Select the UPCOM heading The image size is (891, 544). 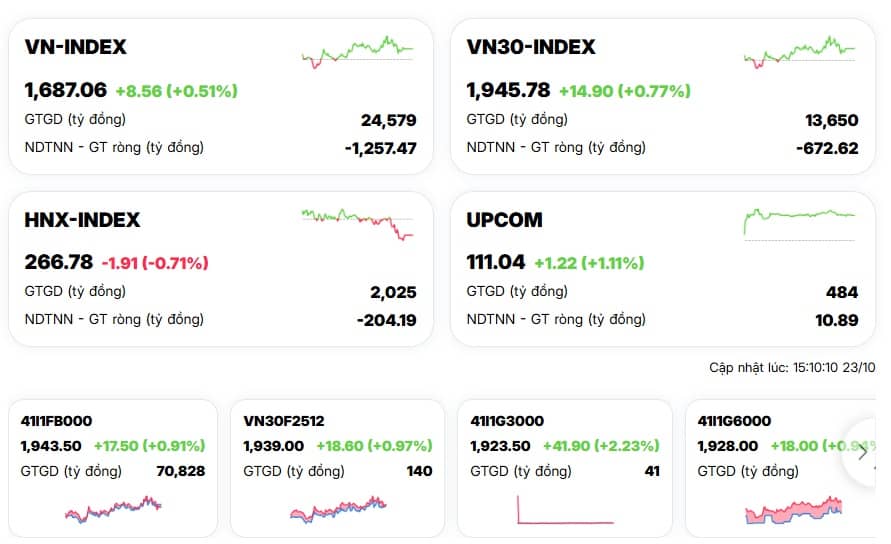[505, 220]
